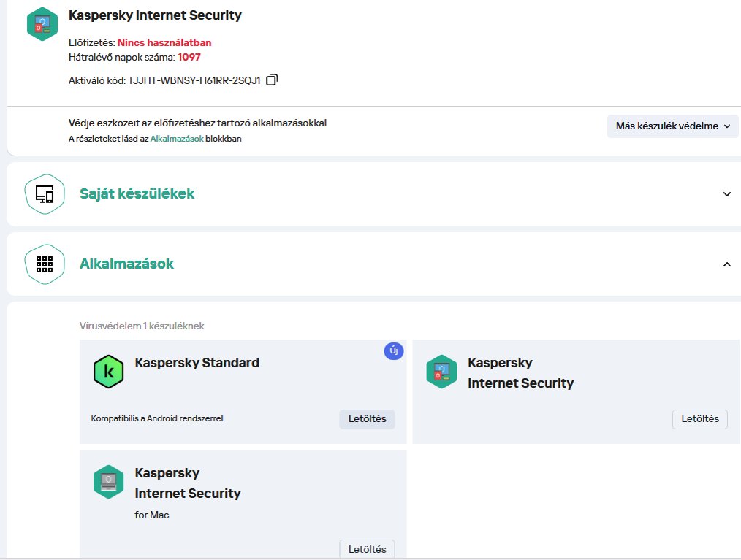Click the Védje eszközeit az előfizetéshez text
Image resolution: width=741 pixels, height=560 pixels.
pos(197,123)
